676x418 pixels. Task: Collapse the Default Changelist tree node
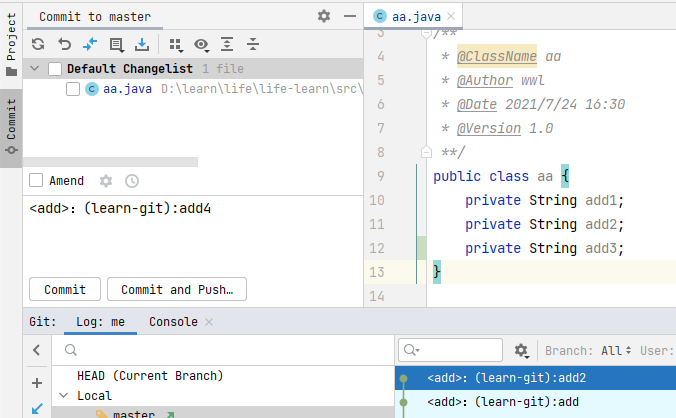coord(36,68)
